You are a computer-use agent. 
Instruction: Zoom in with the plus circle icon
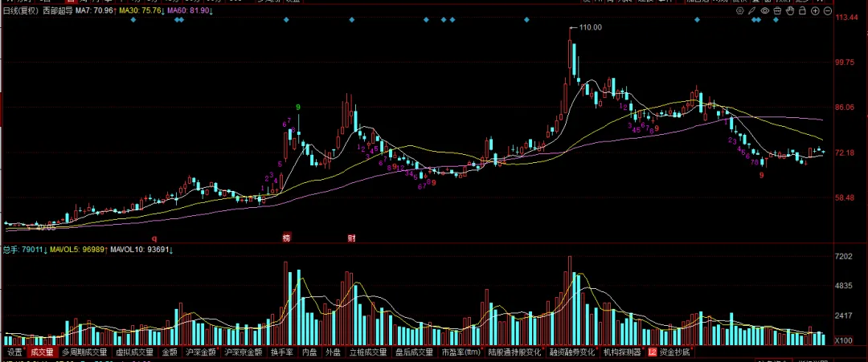click(816, 10)
